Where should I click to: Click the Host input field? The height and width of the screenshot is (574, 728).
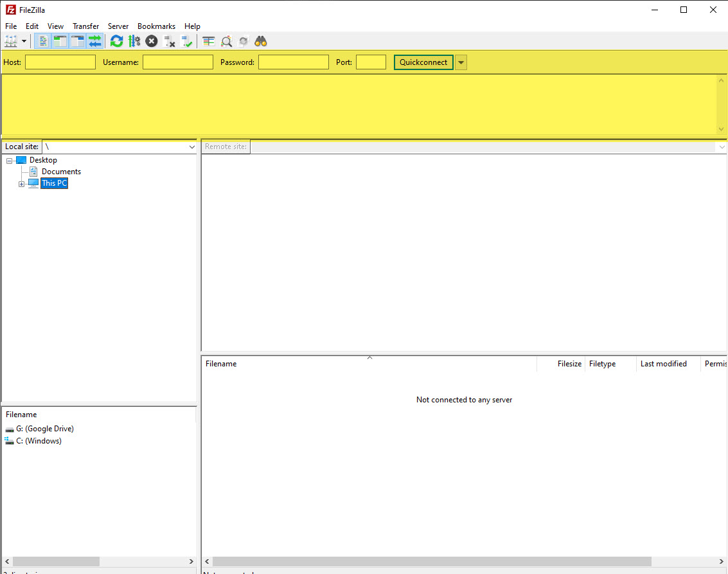(60, 62)
